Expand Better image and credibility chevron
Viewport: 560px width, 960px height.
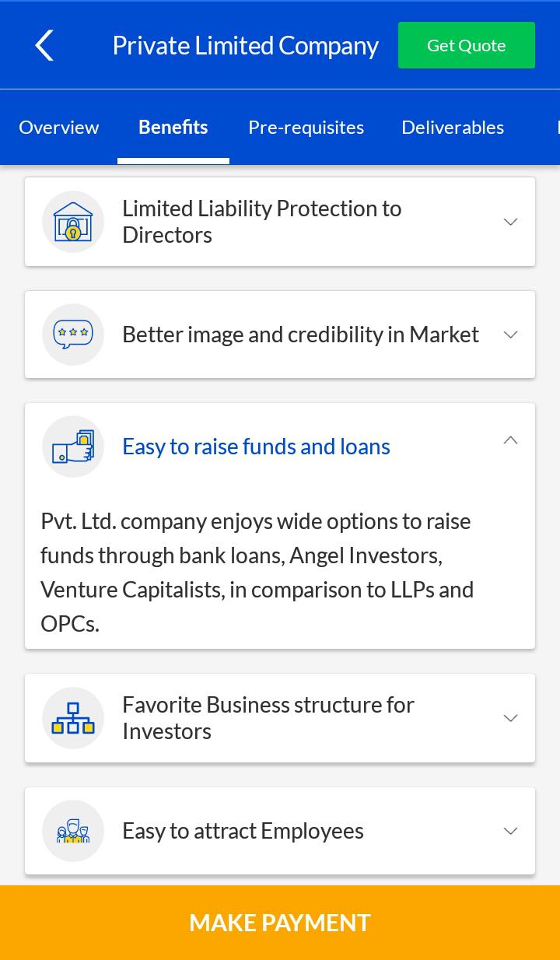pos(510,335)
